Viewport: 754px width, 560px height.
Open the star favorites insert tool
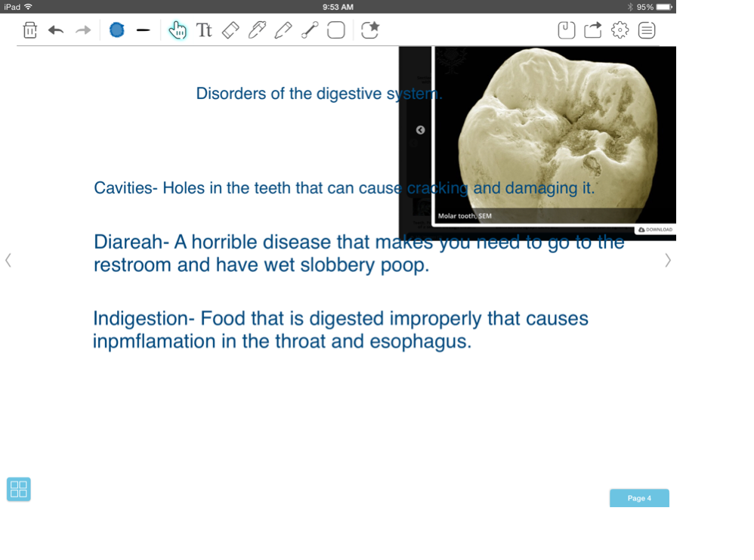click(x=369, y=30)
